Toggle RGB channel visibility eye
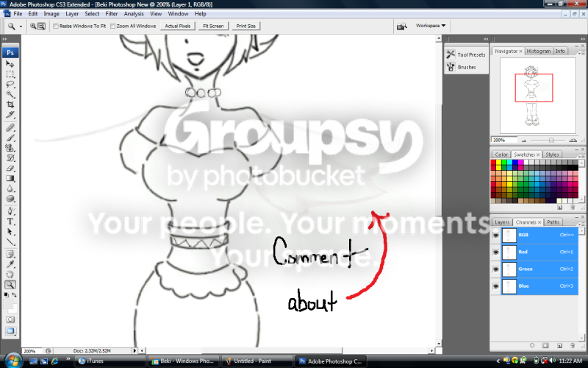The image size is (588, 368). click(495, 235)
